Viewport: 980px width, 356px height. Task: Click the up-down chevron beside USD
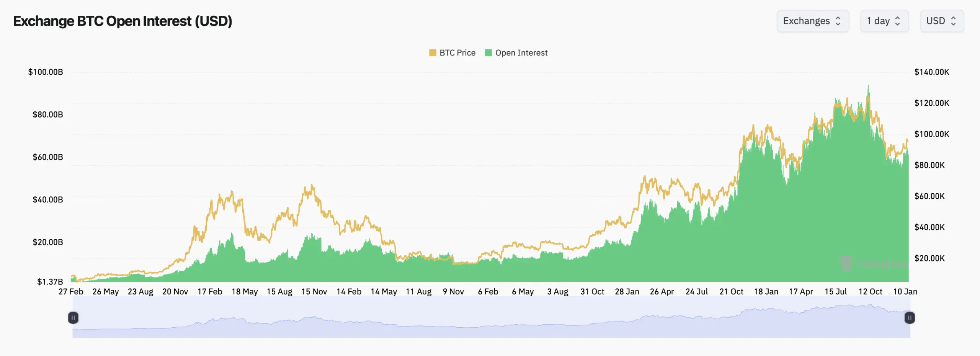click(x=954, y=21)
